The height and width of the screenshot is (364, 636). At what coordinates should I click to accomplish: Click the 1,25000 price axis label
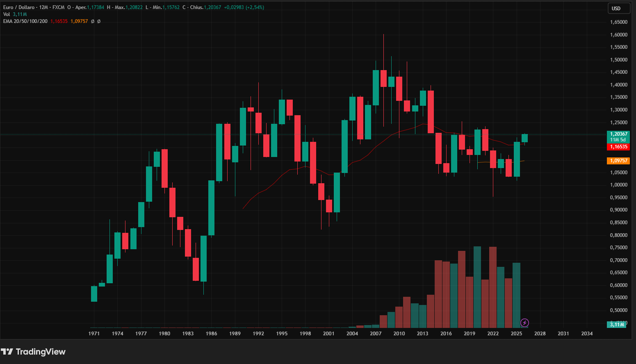619,123
